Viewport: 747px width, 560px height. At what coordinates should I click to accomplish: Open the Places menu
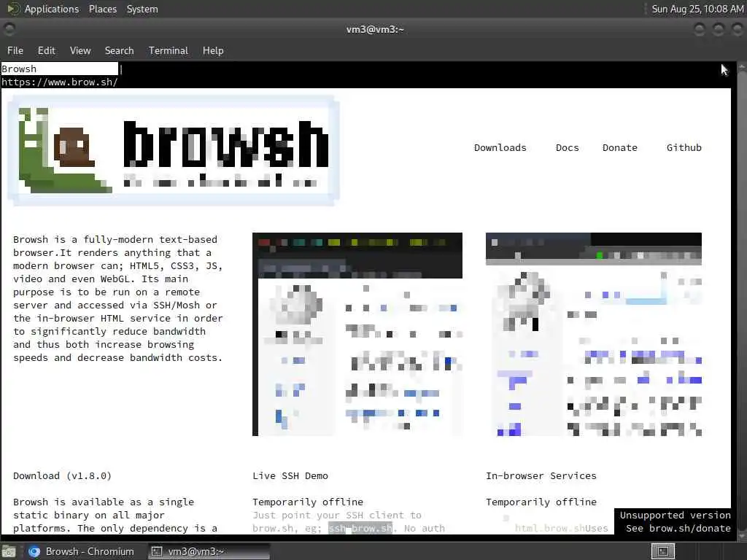[102, 9]
